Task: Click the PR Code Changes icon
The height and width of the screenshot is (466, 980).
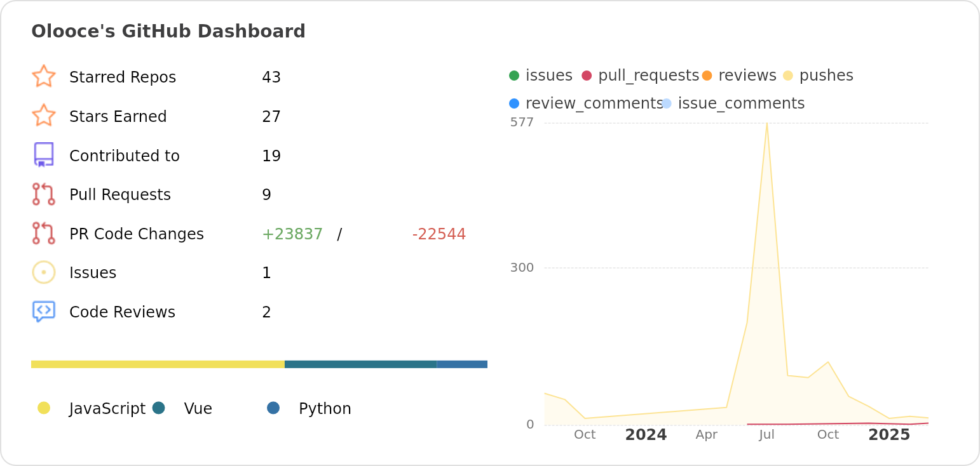Action: point(44,233)
